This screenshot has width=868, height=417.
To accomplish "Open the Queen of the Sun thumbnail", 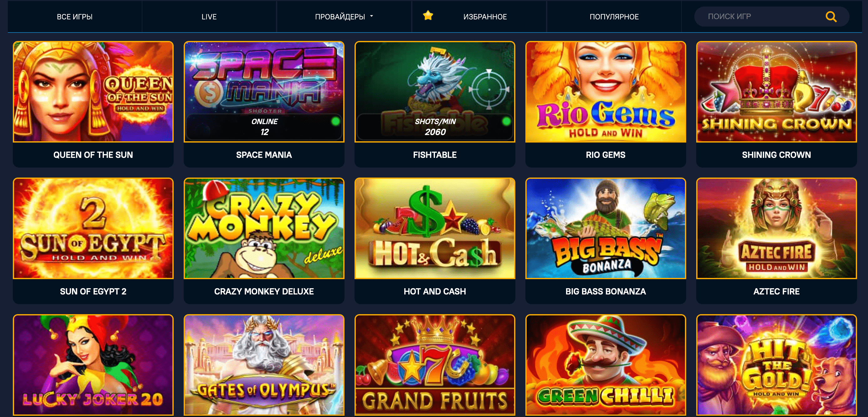I will click(93, 92).
